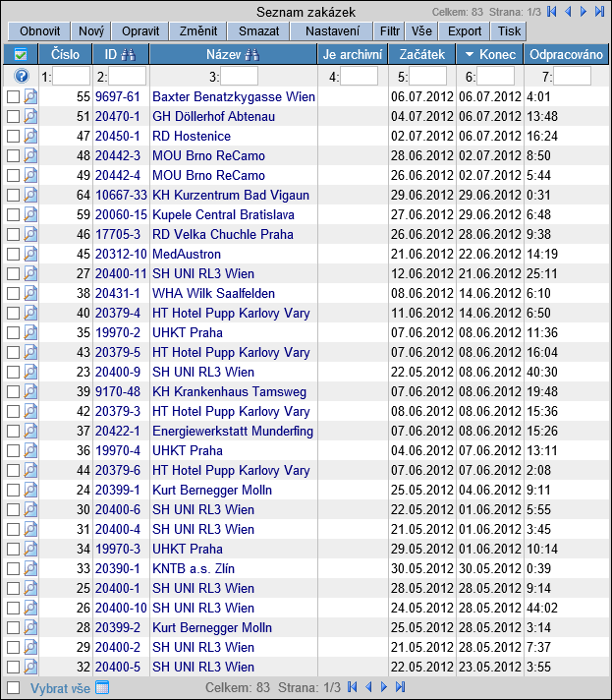This screenshot has height=700, width=612.
Task: Open detail icon for Kupele Central Bratislava
Action: point(30,214)
